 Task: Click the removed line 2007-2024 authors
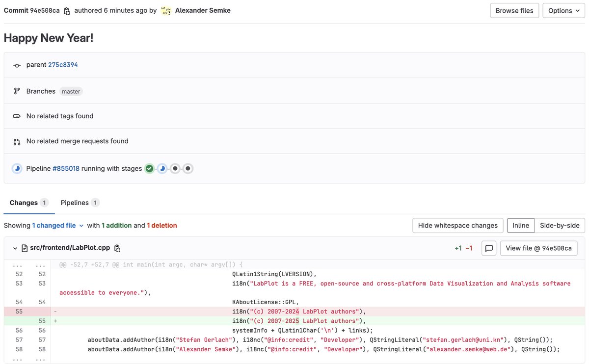(299, 312)
